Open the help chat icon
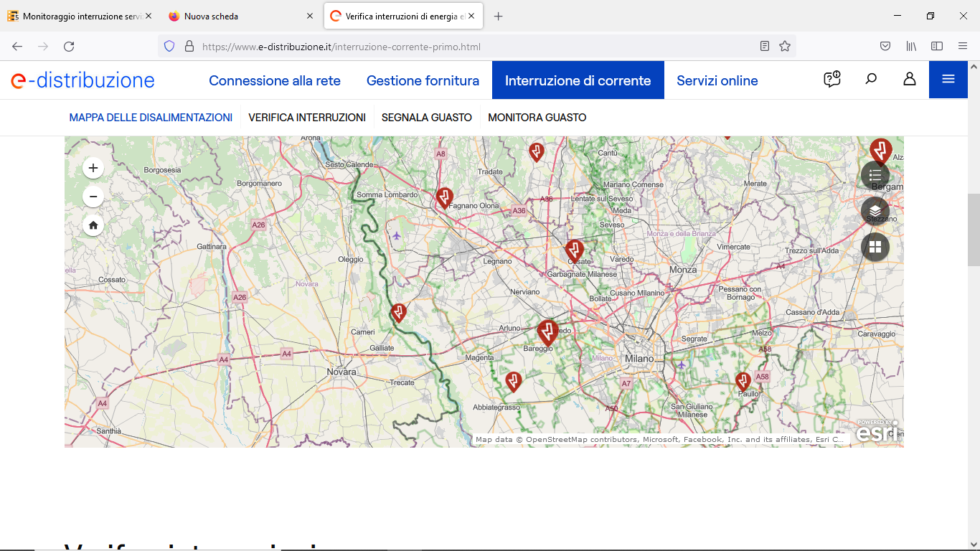The height and width of the screenshot is (551, 980). (x=831, y=80)
